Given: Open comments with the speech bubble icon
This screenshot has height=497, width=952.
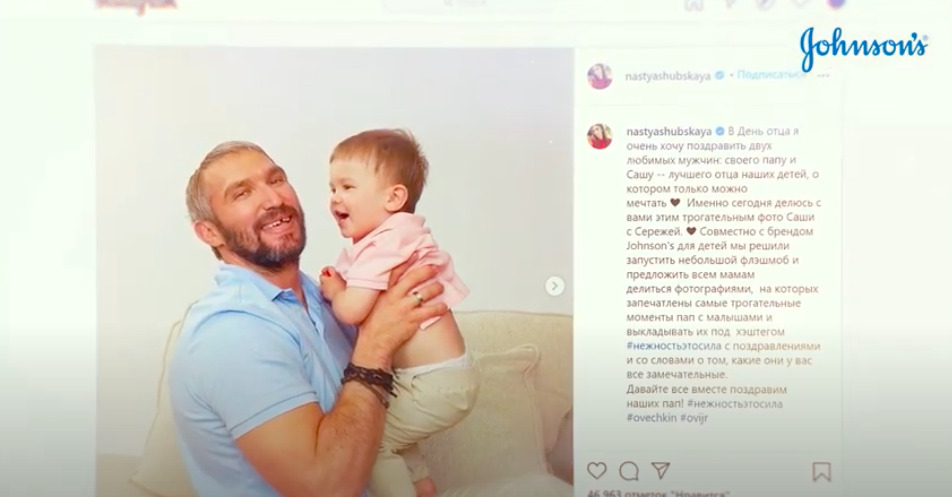Looking at the screenshot, I should click(628, 471).
